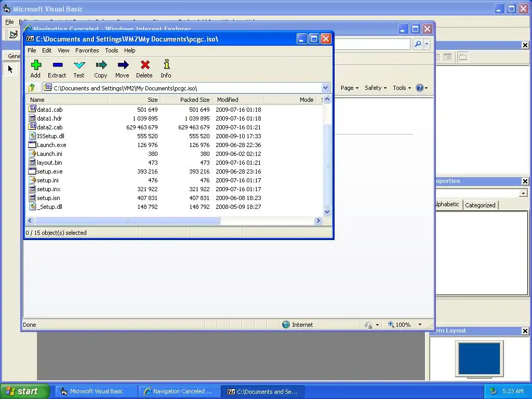
Task: Switch to Navigation Canceled taskbar button
Action: (180, 391)
